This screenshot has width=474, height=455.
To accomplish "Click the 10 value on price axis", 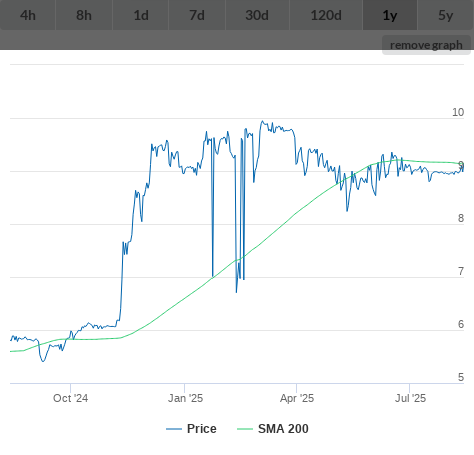I will click(458, 112).
